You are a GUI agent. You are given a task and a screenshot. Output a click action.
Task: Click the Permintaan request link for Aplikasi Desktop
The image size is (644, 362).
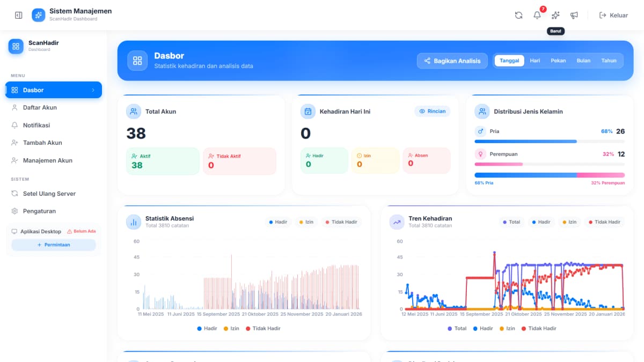(53, 245)
